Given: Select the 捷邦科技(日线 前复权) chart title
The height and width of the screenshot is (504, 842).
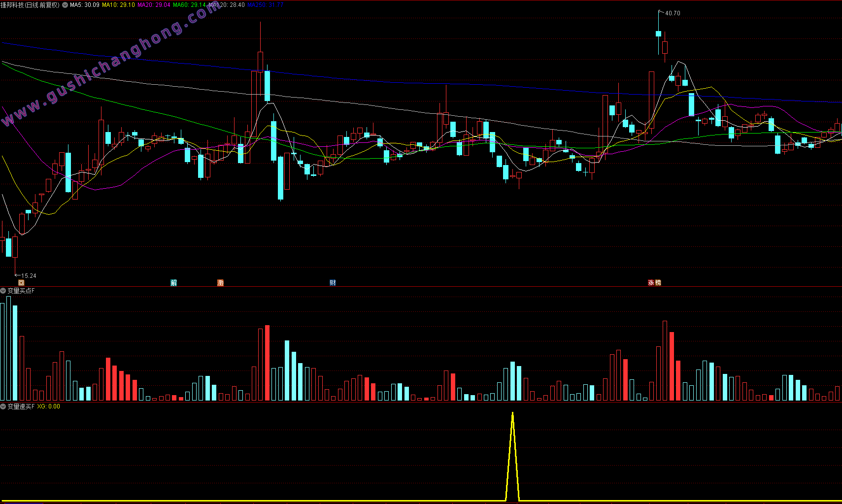Looking at the screenshot, I should click(30, 5).
